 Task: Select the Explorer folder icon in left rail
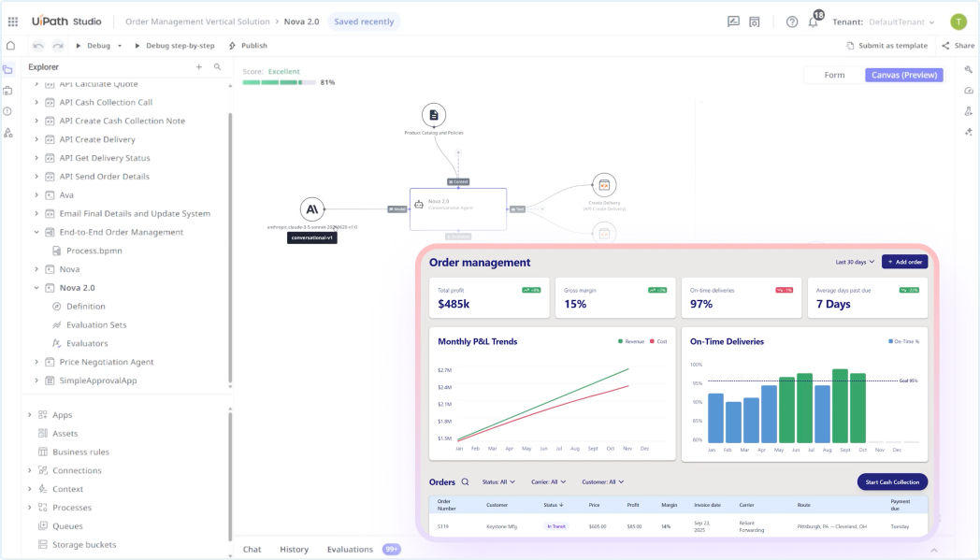tap(8, 70)
